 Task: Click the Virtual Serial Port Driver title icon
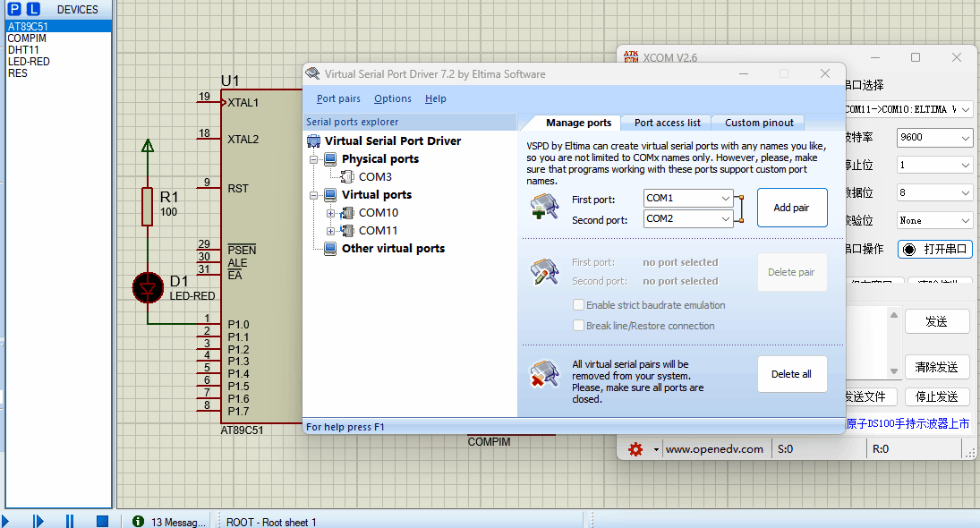coord(312,73)
